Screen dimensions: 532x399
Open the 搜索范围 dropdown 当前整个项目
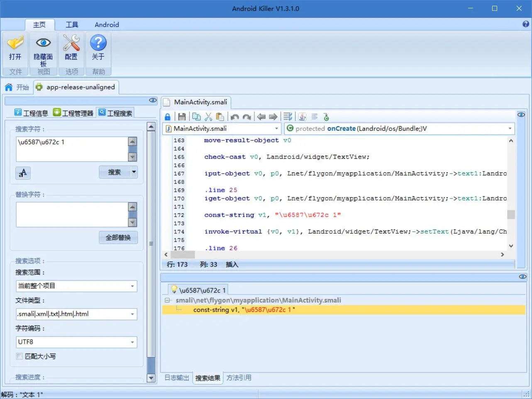tap(76, 286)
